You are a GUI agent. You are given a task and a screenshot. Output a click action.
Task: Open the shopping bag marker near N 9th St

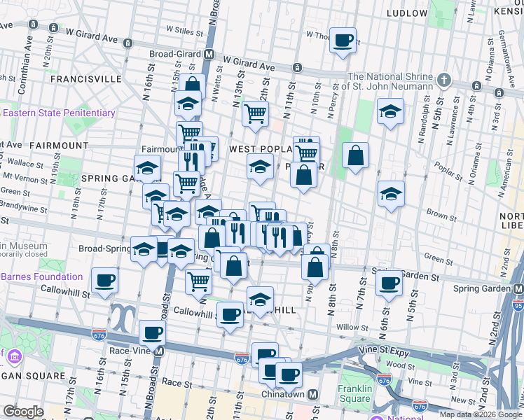315,270
